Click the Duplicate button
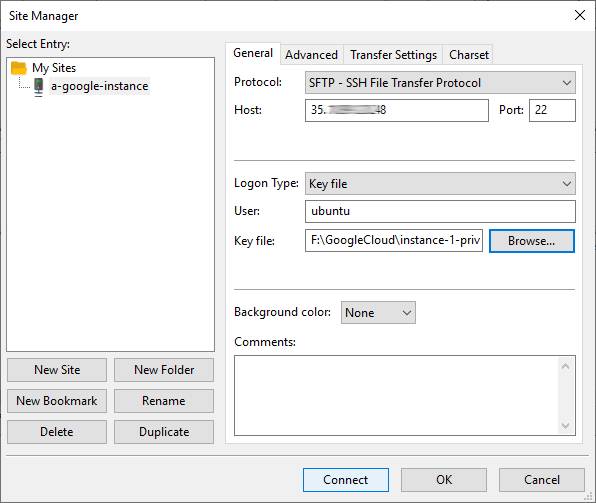Viewport: 596px width, 503px height. coord(164,432)
